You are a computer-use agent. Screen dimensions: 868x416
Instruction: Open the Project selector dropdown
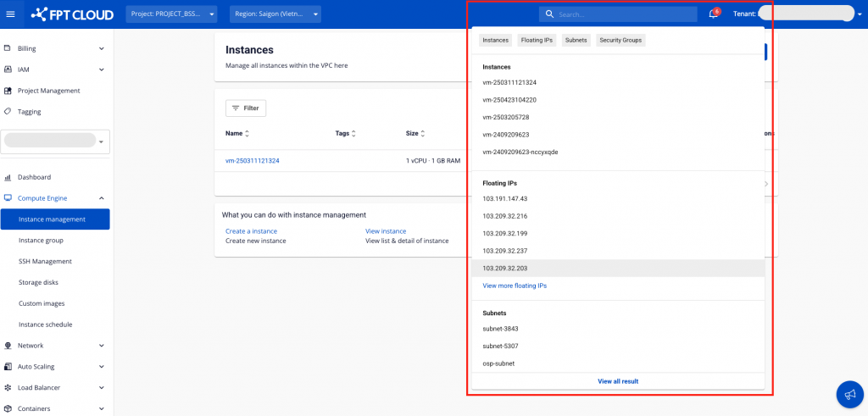[x=171, y=14]
